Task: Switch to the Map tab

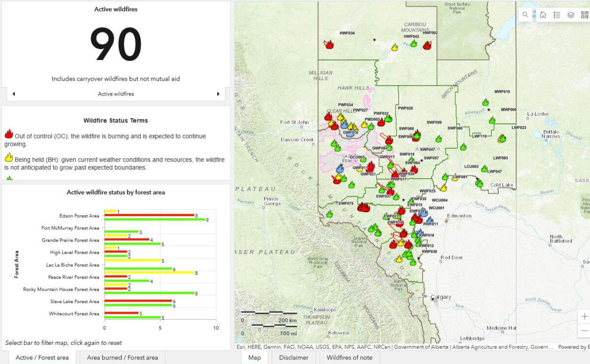Action: (x=254, y=358)
